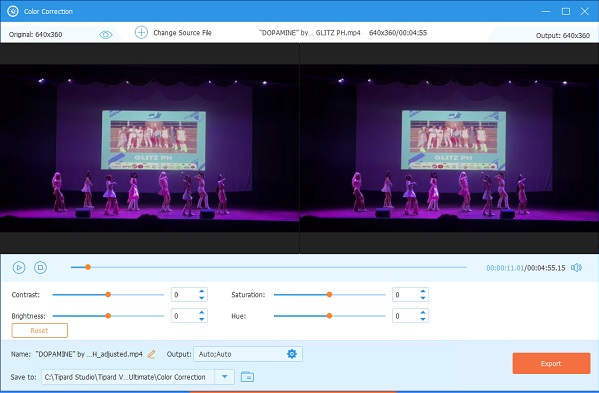This screenshot has height=393, width=599.
Task: Reset all color adjustments
Action: click(40, 330)
